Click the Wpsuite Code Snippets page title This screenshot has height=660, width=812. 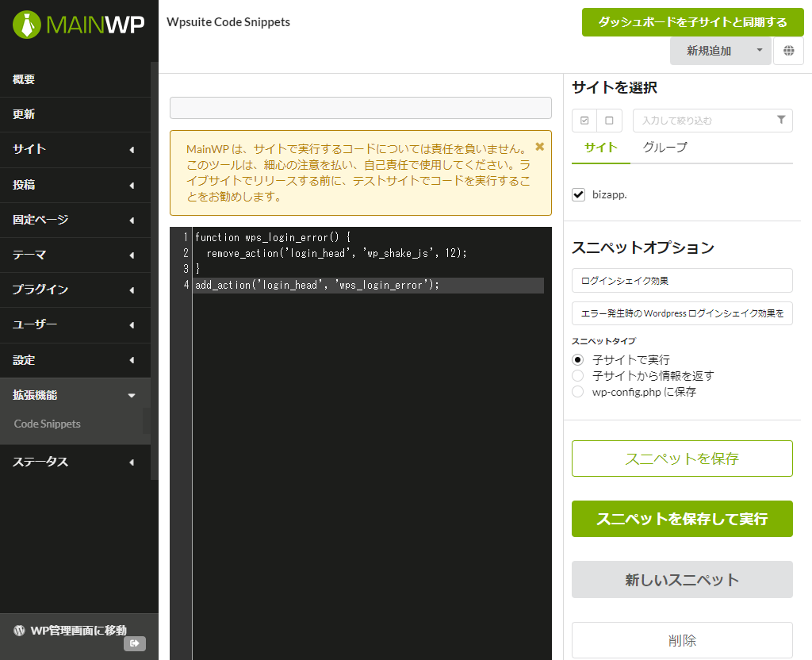click(228, 22)
